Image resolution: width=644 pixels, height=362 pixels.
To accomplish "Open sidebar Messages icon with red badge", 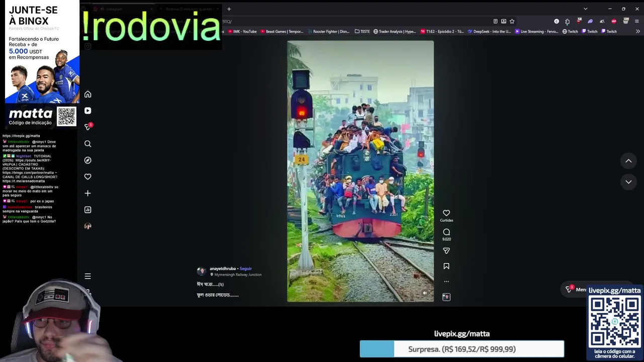I will [x=88, y=127].
